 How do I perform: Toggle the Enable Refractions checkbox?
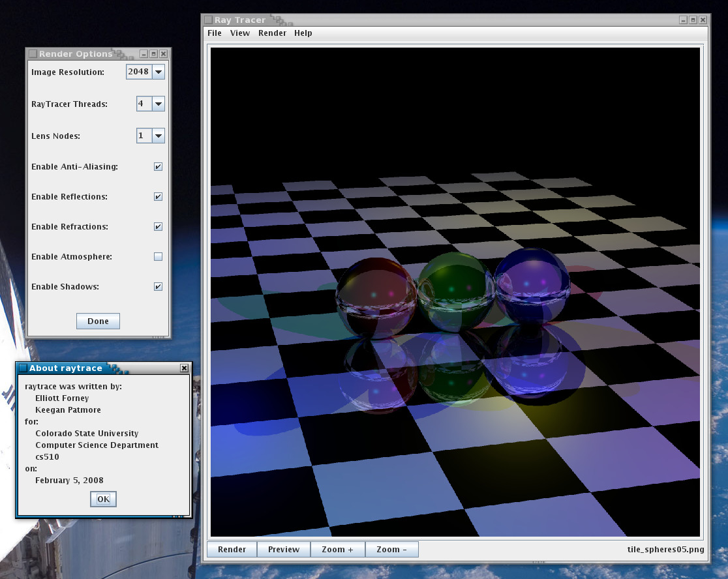[158, 226]
